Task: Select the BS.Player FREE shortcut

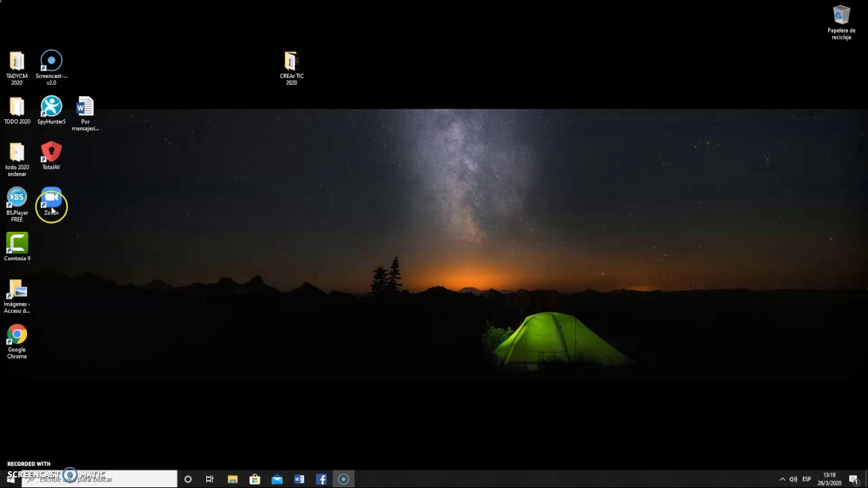Action: pos(17,205)
